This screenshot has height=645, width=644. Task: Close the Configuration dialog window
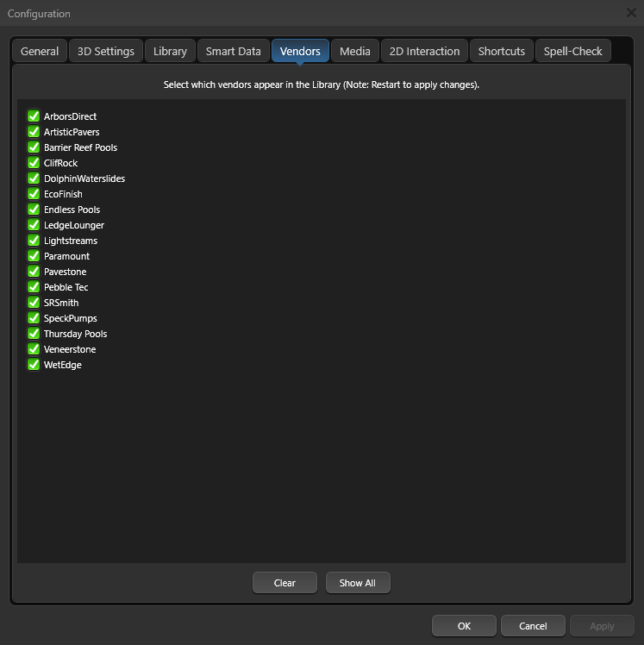[x=631, y=13]
